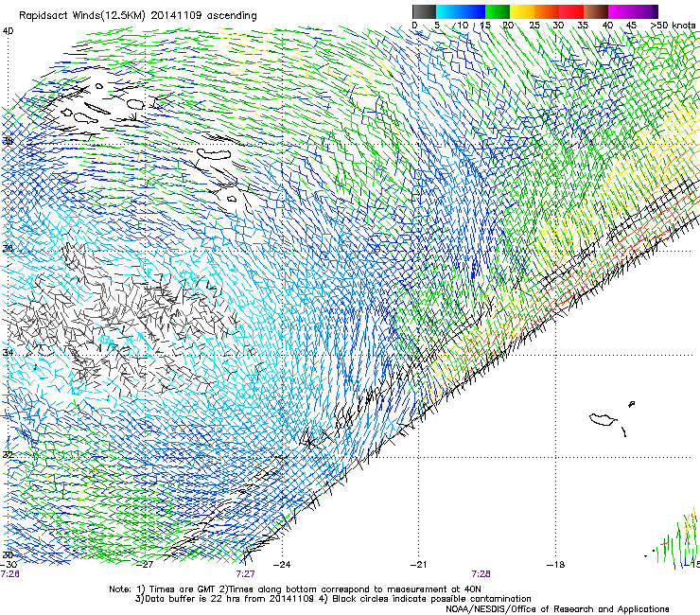The height and width of the screenshot is (615, 700).
Task: Click the legend value '35' under the color bar
Action: tap(583, 25)
